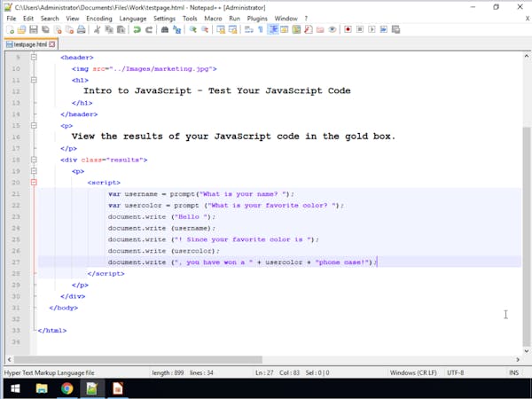Open a file using the Open folder icon
Screen dimensions: 532x399
(21, 30)
